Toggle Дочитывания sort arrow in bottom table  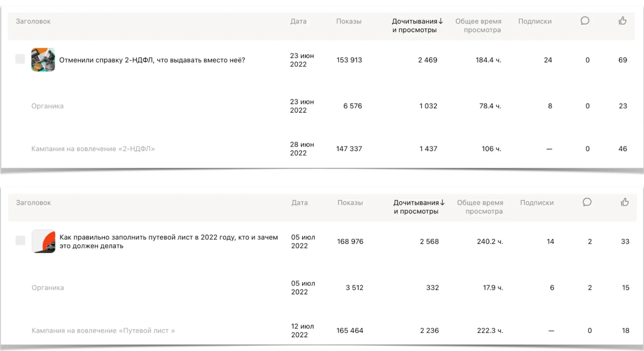point(442,203)
